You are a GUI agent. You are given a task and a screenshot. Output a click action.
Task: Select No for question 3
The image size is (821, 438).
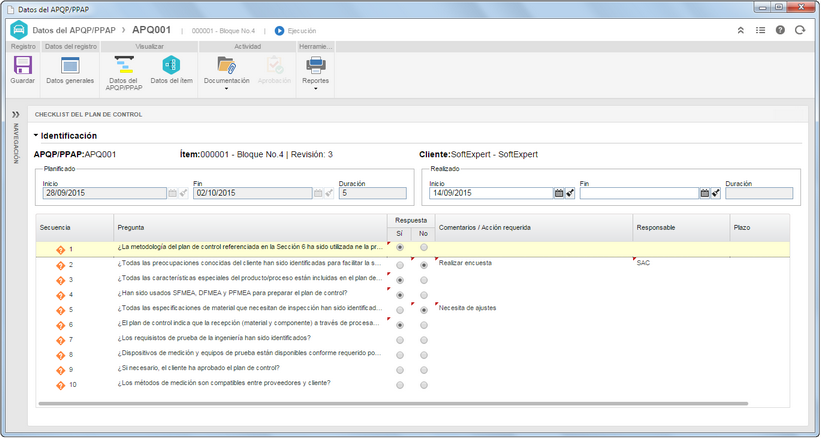pyautogui.click(x=424, y=280)
